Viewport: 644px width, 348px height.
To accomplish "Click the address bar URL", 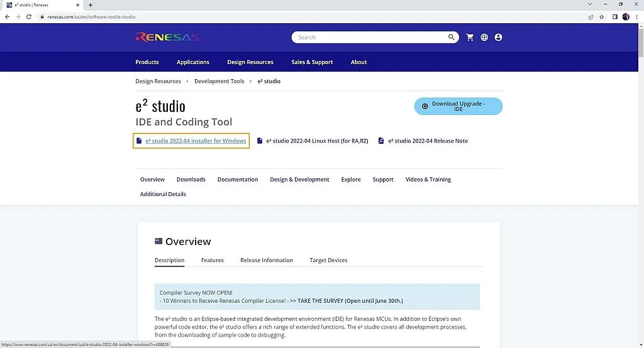I will pos(91,17).
